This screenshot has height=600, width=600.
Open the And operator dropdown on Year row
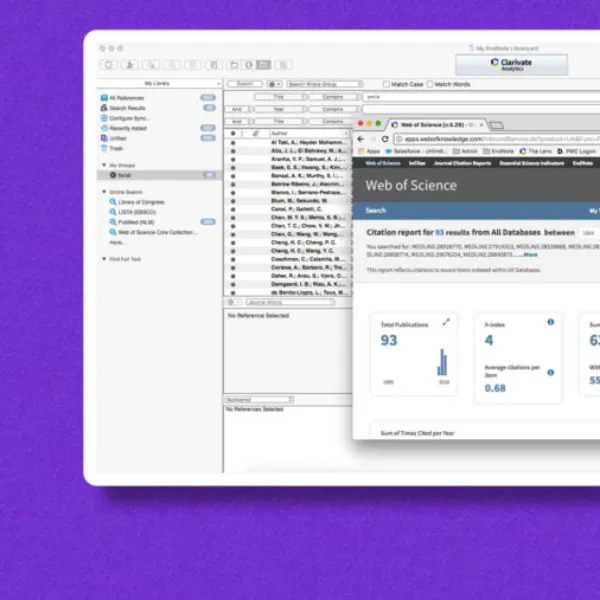pyautogui.click(x=238, y=109)
